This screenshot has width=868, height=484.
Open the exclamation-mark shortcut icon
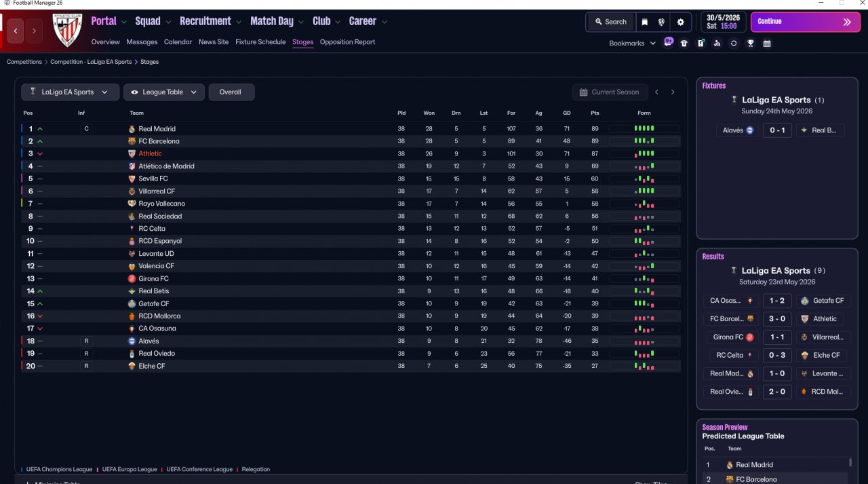(x=701, y=43)
